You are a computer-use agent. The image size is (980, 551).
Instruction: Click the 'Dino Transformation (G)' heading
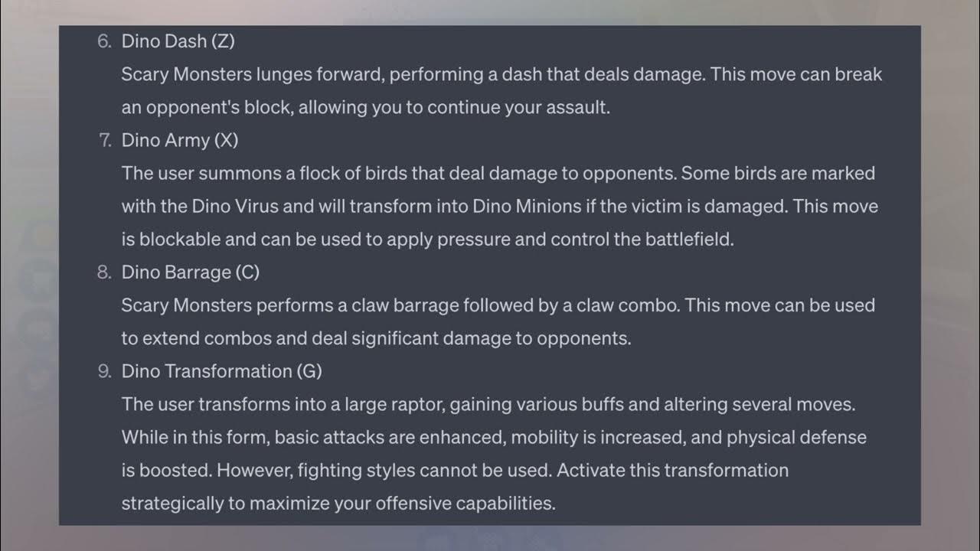221,371
